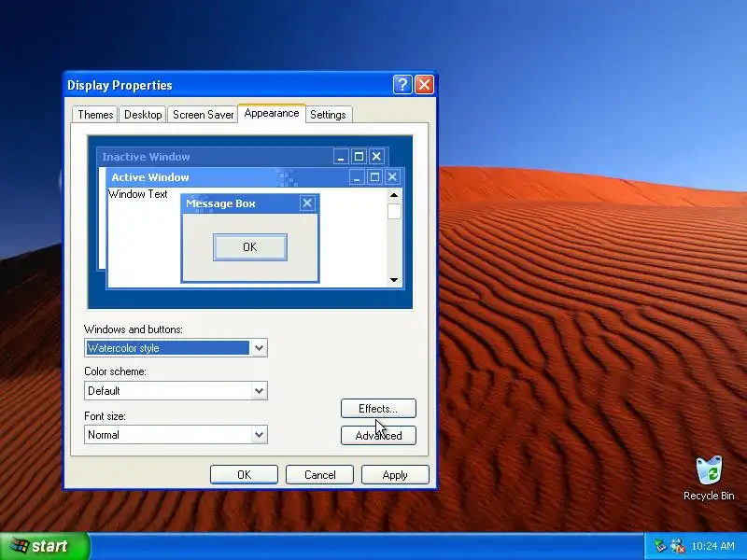Viewport: 747px width, 560px height.
Task: Click the Help question mark button
Action: (402, 85)
